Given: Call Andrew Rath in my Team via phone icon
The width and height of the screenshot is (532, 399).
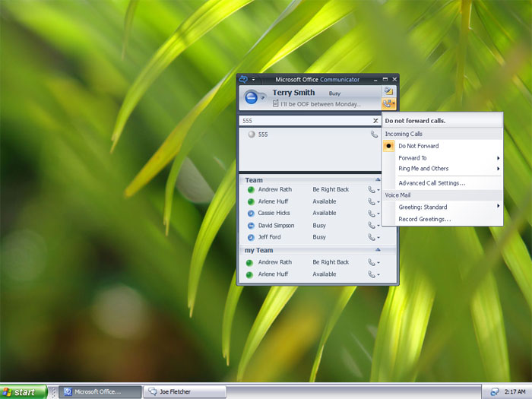Looking at the screenshot, I should (372, 262).
